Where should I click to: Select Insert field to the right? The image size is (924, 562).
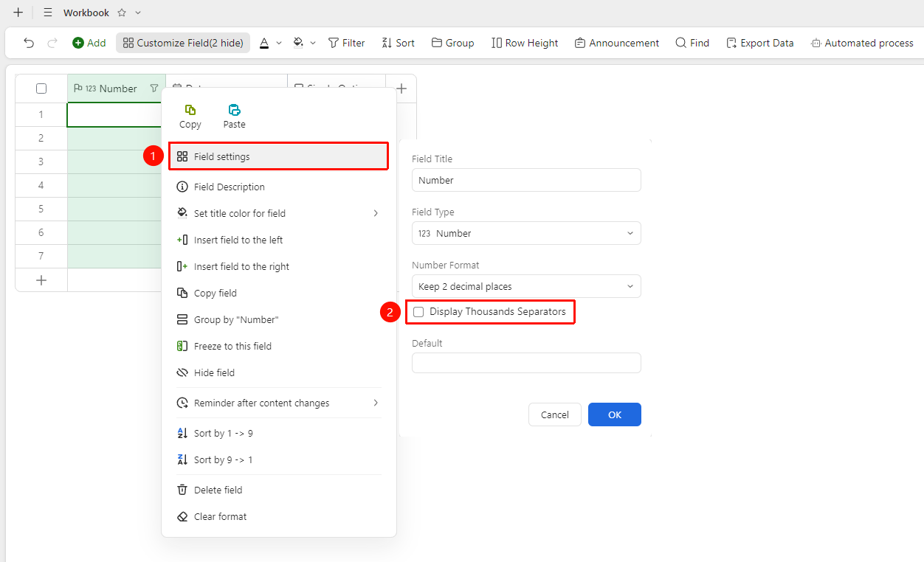coord(279,266)
